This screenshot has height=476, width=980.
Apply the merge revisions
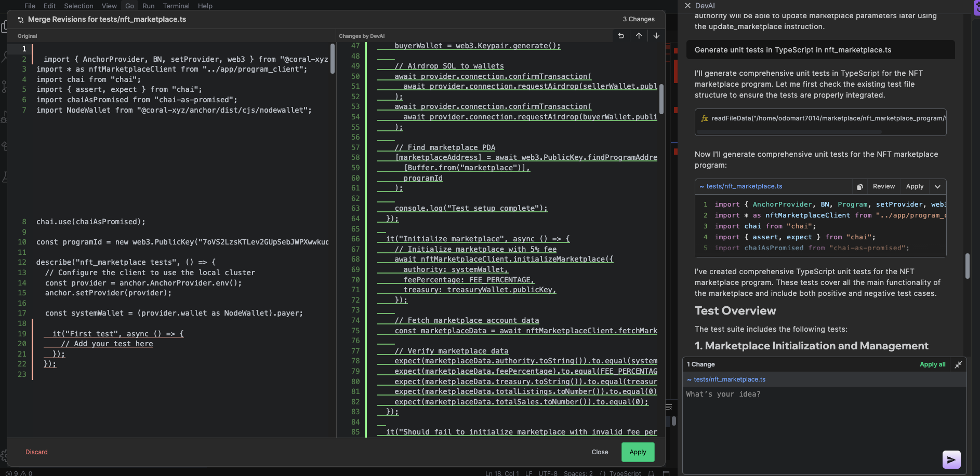(638, 452)
